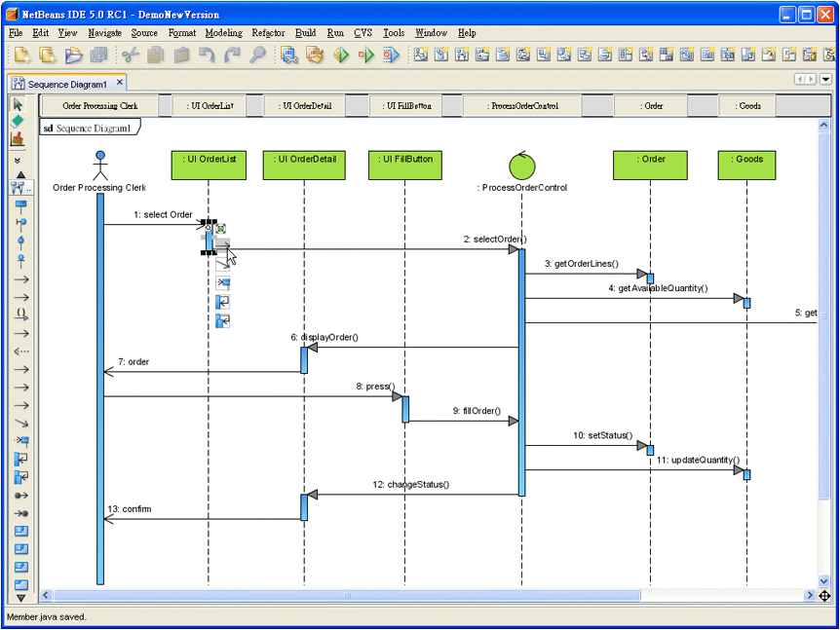The height and width of the screenshot is (630, 840).
Task: Click the Build Main Project wrench icon
Action: [x=289, y=55]
